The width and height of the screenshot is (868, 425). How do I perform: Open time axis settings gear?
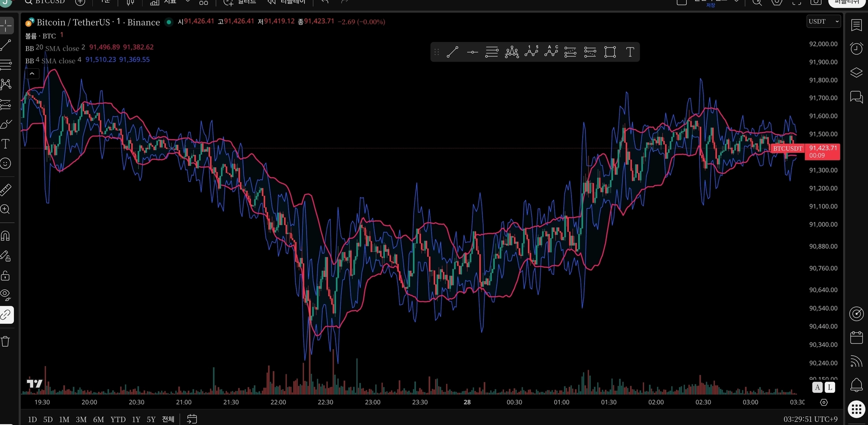pyautogui.click(x=824, y=402)
